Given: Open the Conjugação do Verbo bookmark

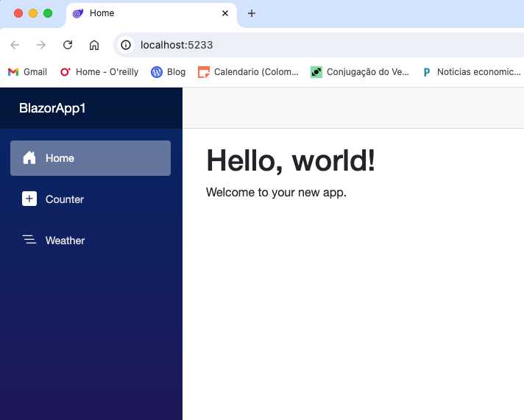Looking at the screenshot, I should (x=360, y=72).
